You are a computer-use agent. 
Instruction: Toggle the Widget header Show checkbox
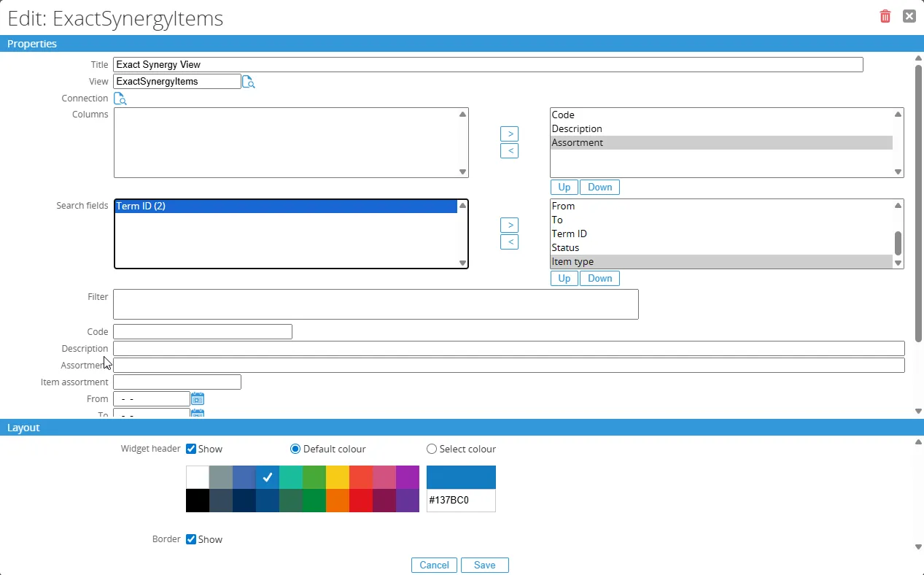191,449
